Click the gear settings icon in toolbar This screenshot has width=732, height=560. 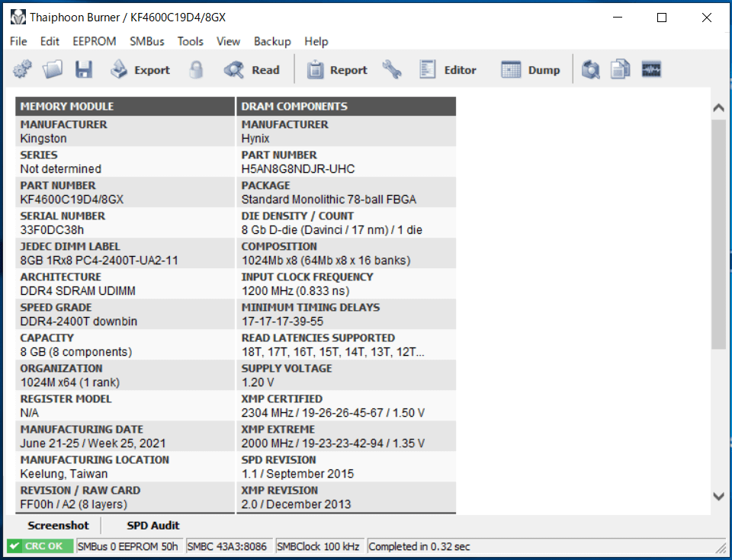coord(22,70)
